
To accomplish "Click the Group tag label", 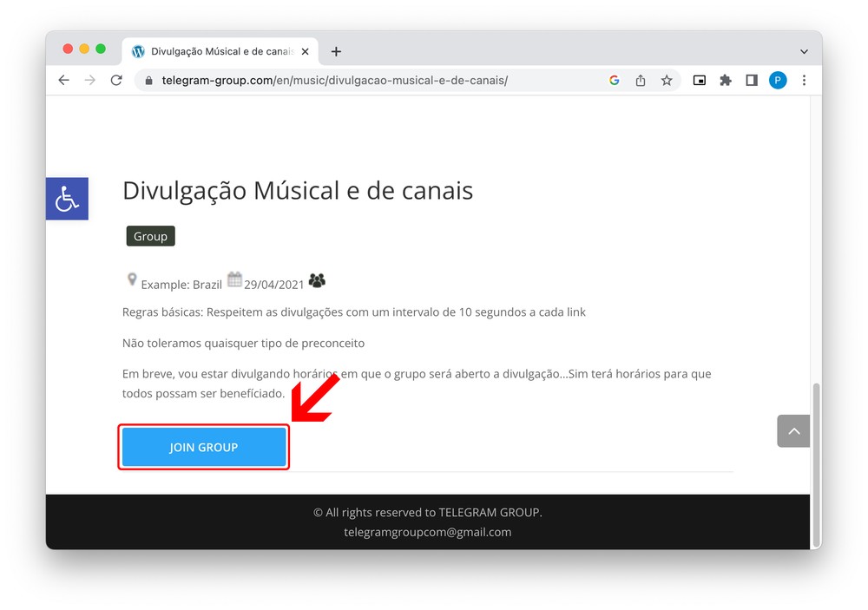I will [x=150, y=236].
